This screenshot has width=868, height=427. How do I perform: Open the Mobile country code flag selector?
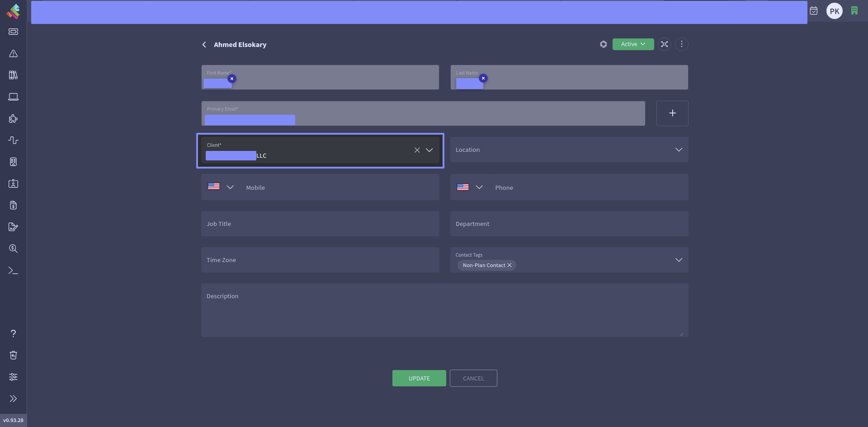click(221, 187)
